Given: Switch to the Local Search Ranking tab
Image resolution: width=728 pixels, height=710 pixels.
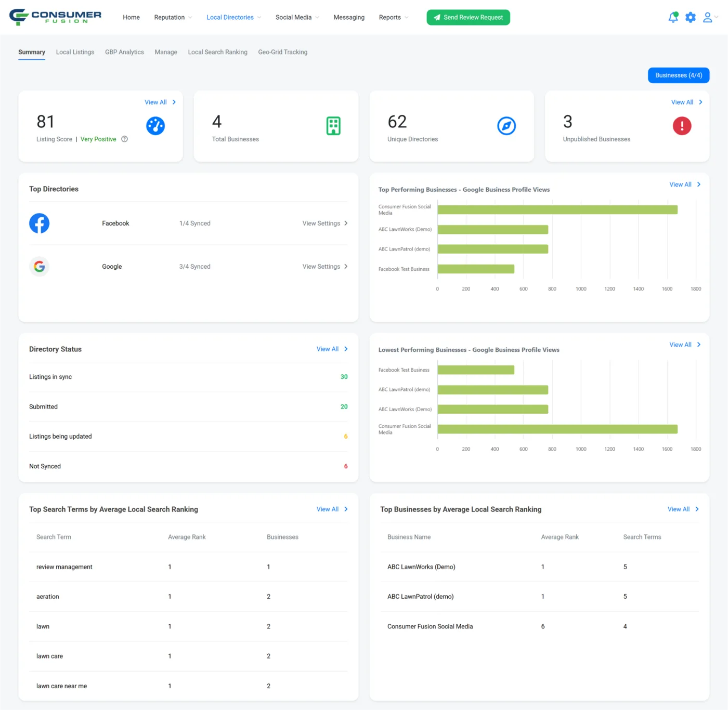Looking at the screenshot, I should pyautogui.click(x=217, y=52).
